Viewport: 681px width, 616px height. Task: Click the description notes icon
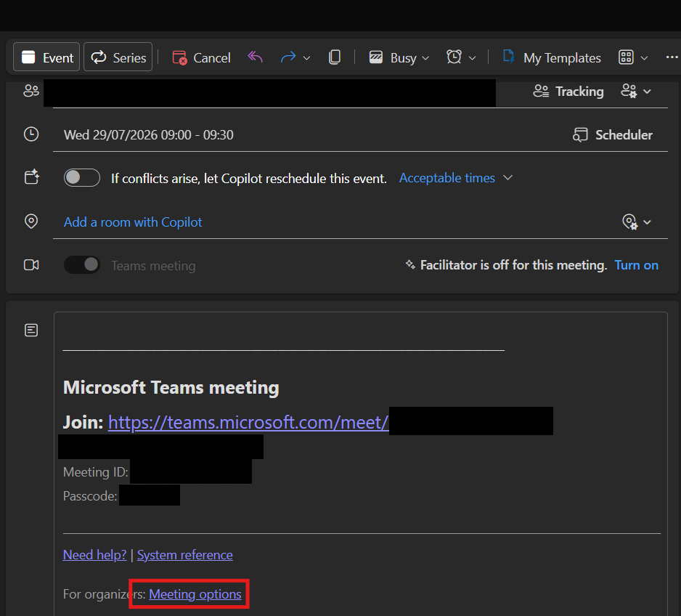[x=31, y=330]
